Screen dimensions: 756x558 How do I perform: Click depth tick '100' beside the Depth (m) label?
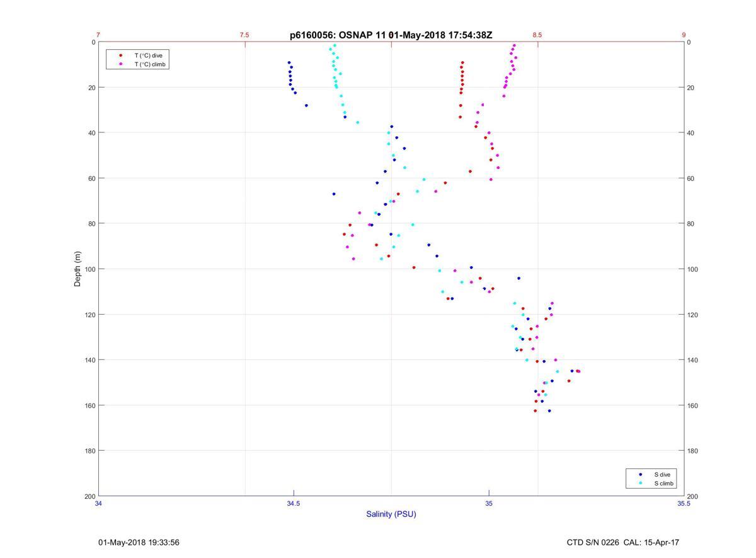89,269
